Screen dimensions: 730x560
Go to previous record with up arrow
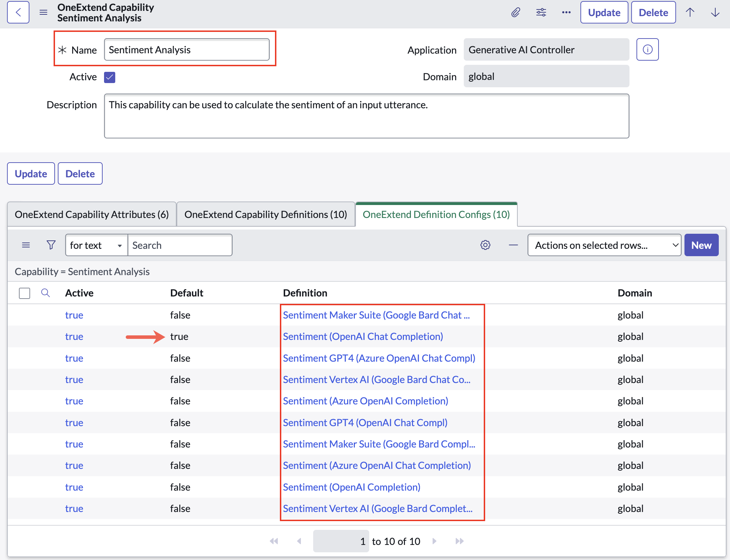tap(690, 13)
